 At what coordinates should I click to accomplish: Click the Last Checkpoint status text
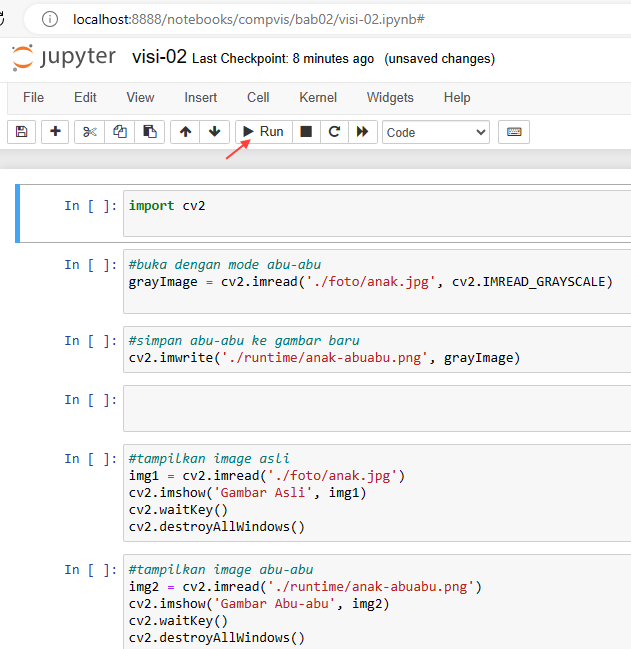coord(283,59)
